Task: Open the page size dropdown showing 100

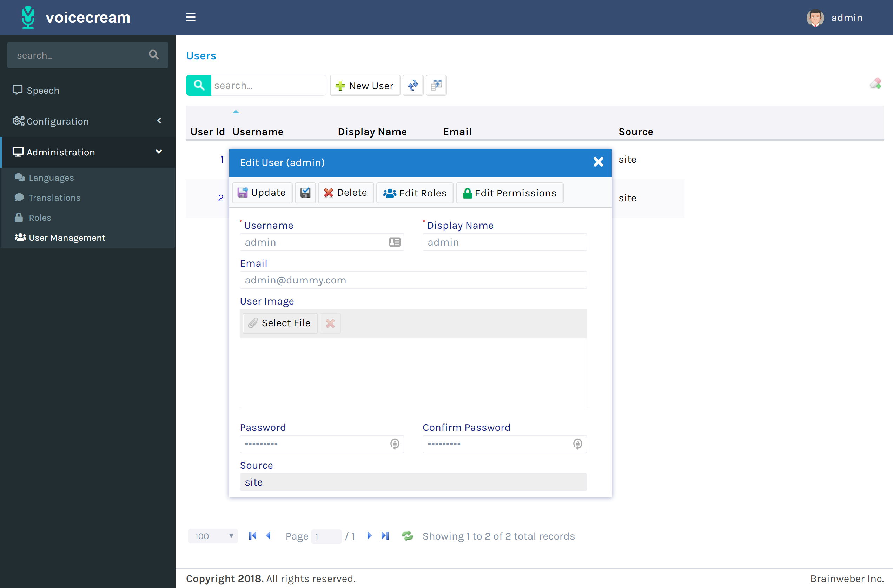Action: [x=213, y=536]
